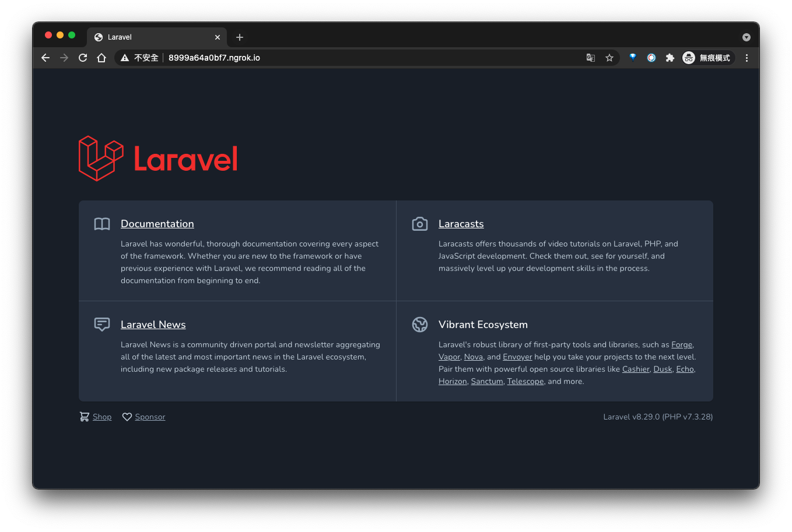The width and height of the screenshot is (792, 532).
Task: Click the camera icon beside Laracasts
Action: point(420,224)
